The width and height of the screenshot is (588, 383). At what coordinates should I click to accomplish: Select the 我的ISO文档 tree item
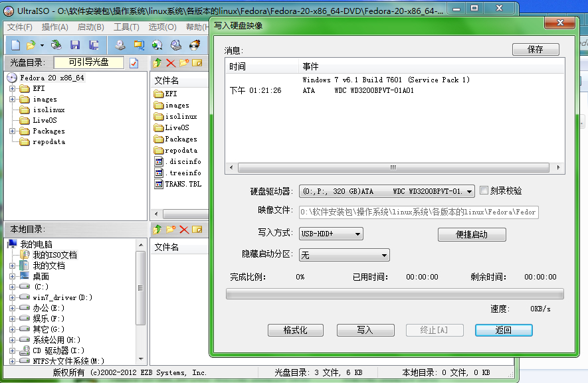(54, 255)
